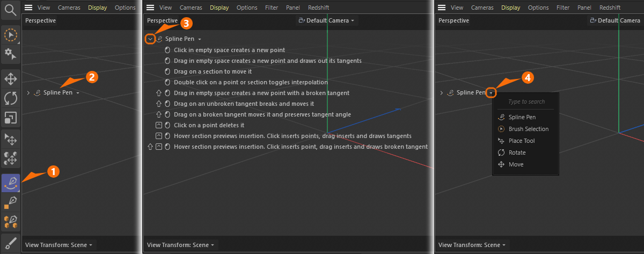Open the Display menu in the middle panel

coord(219,8)
